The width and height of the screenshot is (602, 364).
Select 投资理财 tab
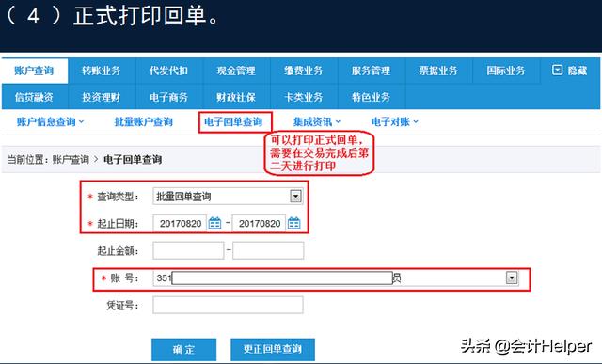(x=102, y=97)
